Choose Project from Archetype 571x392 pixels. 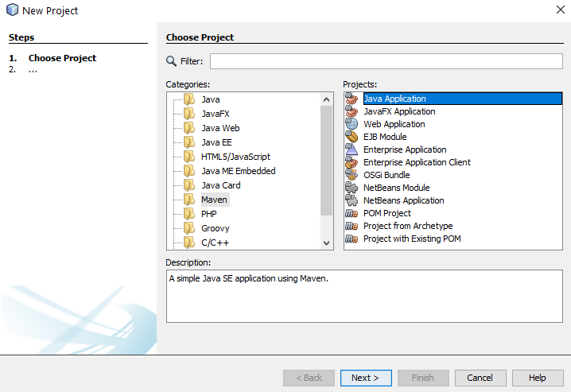tap(408, 226)
